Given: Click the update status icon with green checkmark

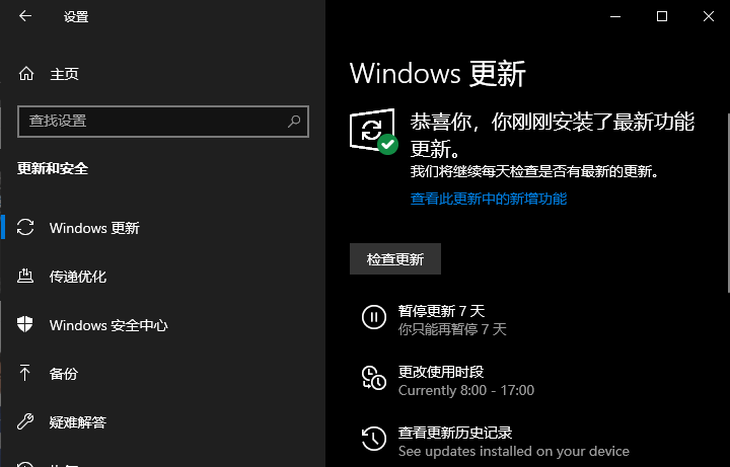Looking at the screenshot, I should (x=374, y=131).
